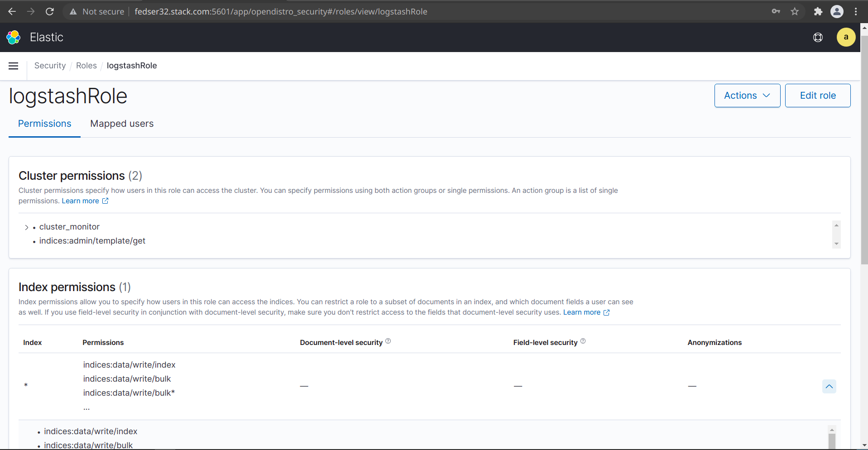The image size is (868, 450).
Task: Click help icon beside Field-level security
Action: [x=583, y=341]
